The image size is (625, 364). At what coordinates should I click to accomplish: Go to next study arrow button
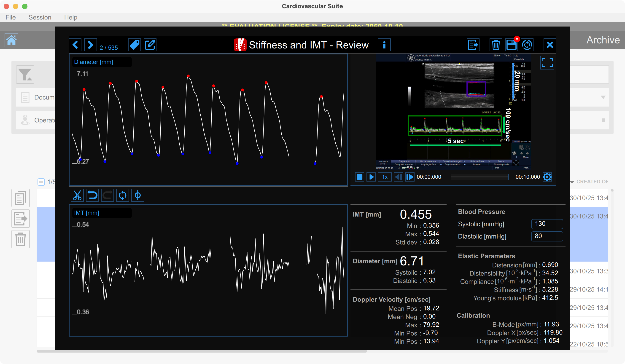tap(91, 45)
